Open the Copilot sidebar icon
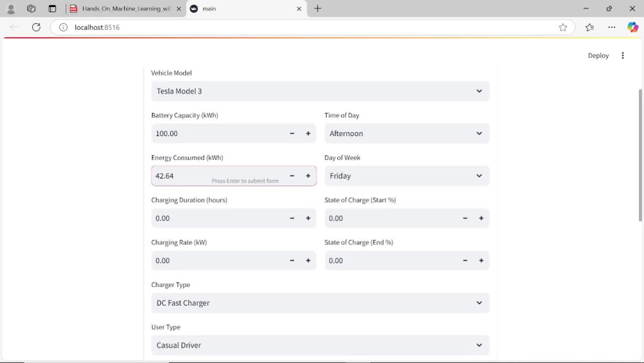 [632, 27]
